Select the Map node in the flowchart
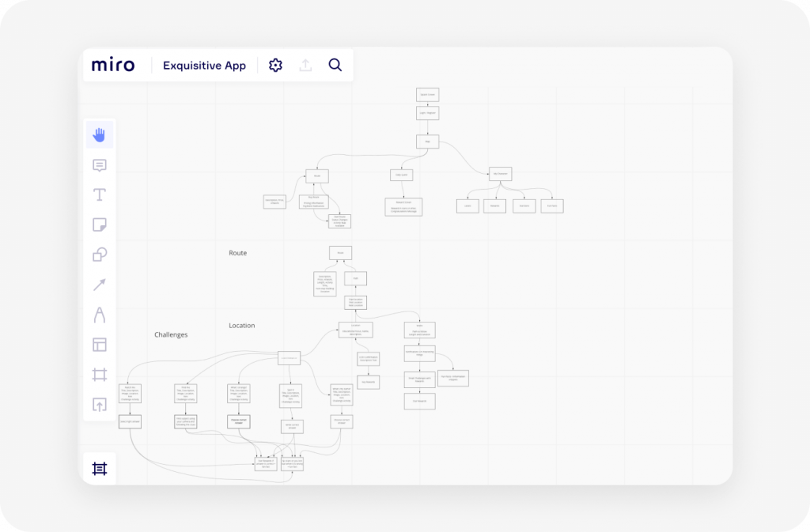The width and height of the screenshot is (810, 532). [x=427, y=141]
